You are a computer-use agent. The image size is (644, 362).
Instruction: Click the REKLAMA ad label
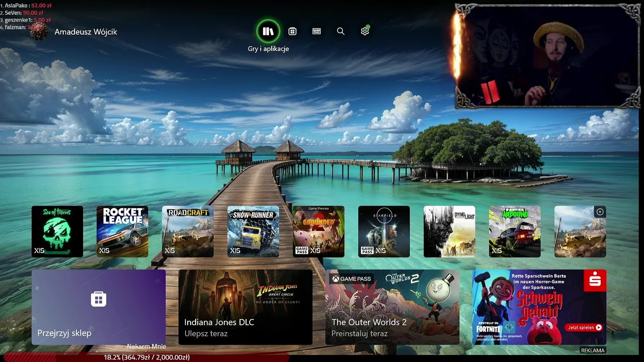pos(593,350)
